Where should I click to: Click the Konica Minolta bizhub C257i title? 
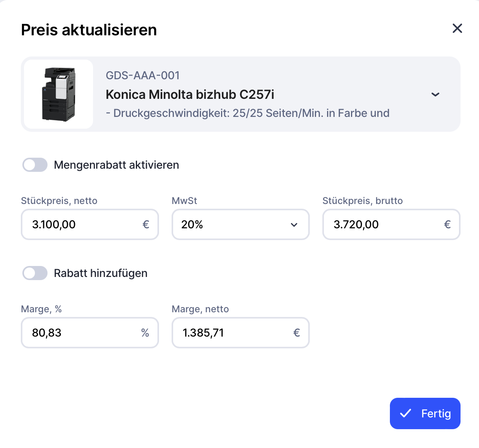point(190,95)
